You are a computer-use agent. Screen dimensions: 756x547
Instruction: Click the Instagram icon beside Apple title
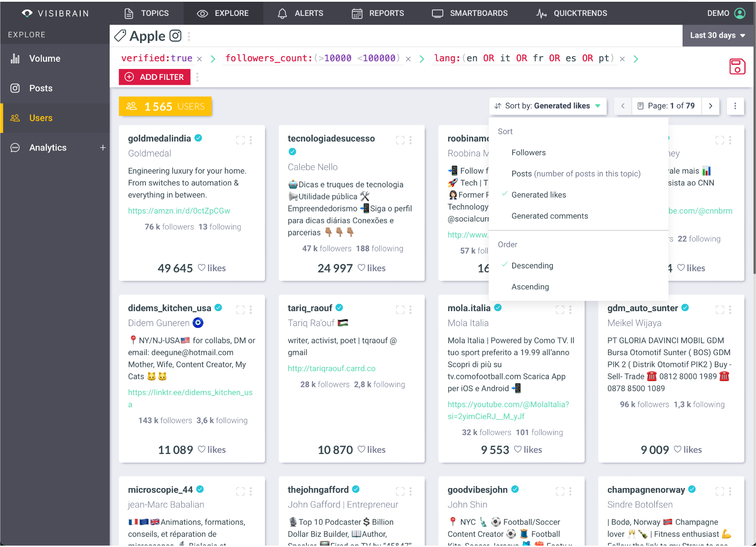pos(175,36)
